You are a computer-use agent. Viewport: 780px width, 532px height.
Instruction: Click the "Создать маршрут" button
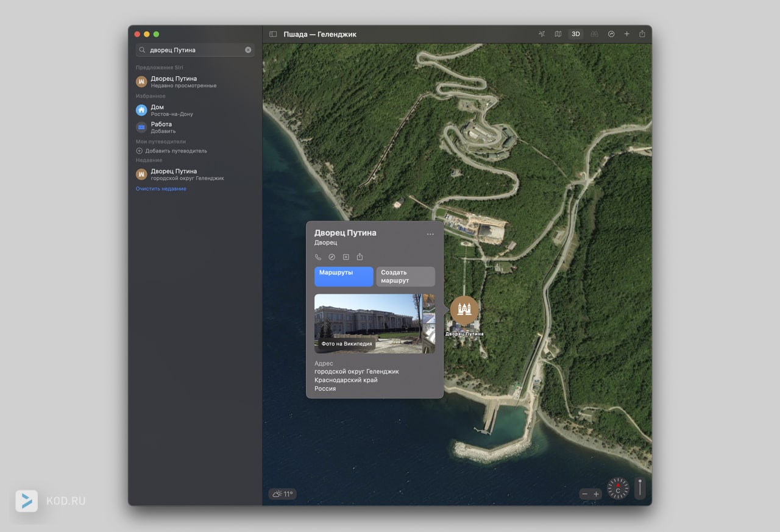point(405,277)
